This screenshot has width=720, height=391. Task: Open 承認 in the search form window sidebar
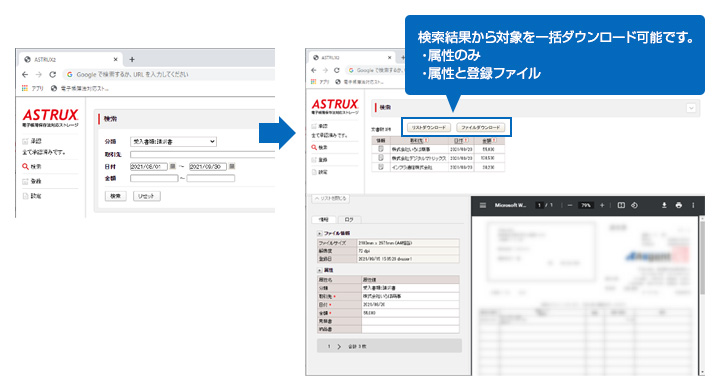[32, 141]
